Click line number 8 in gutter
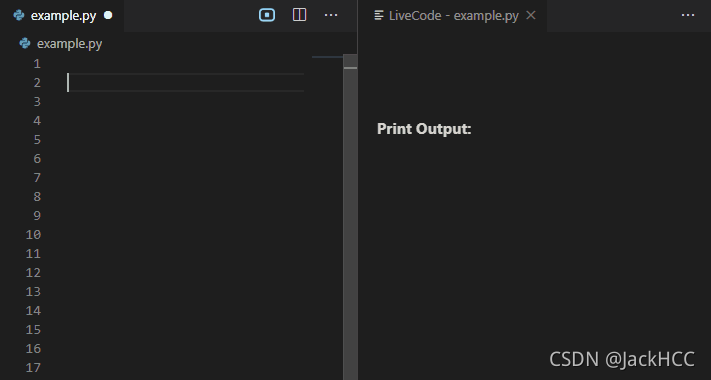Viewport: 711px width, 380px height. pyautogui.click(x=37, y=197)
